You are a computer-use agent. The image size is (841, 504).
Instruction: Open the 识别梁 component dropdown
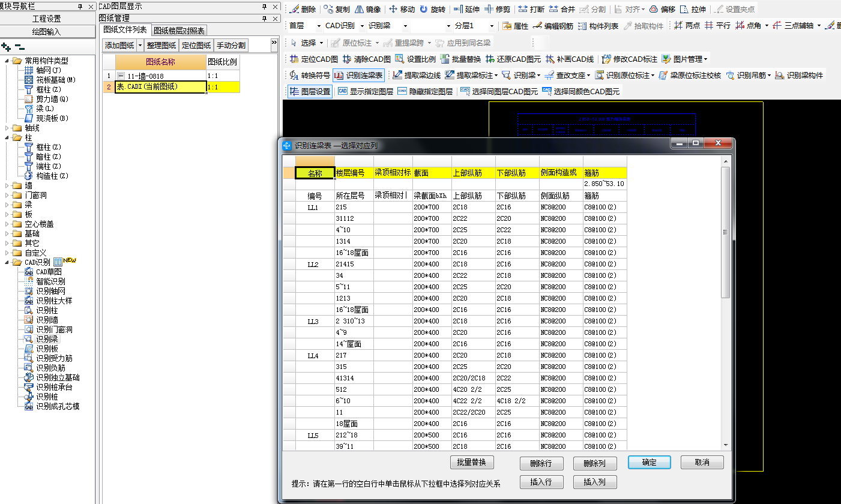coord(404,26)
